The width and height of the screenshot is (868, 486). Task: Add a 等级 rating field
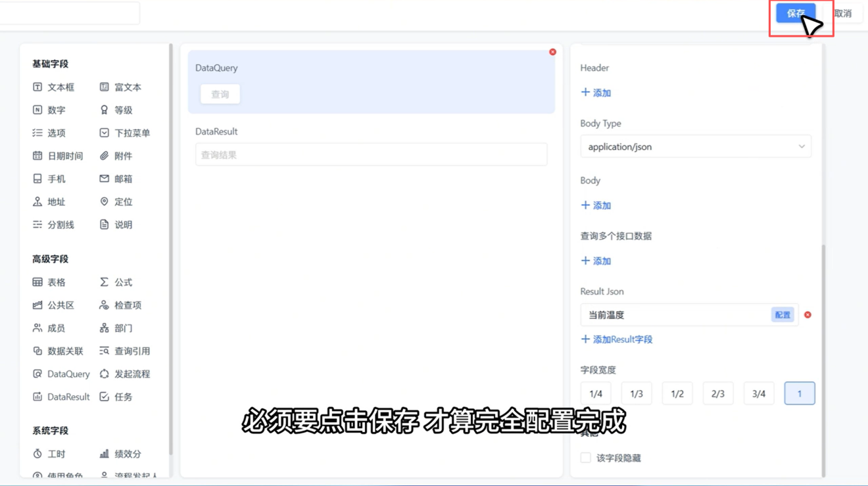click(x=116, y=110)
